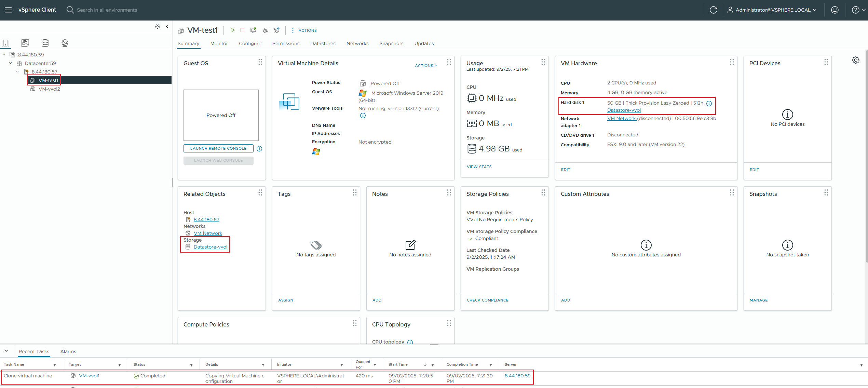This screenshot has height=388, width=868.
Task: Click ADD in Notes card
Action: pos(377,300)
